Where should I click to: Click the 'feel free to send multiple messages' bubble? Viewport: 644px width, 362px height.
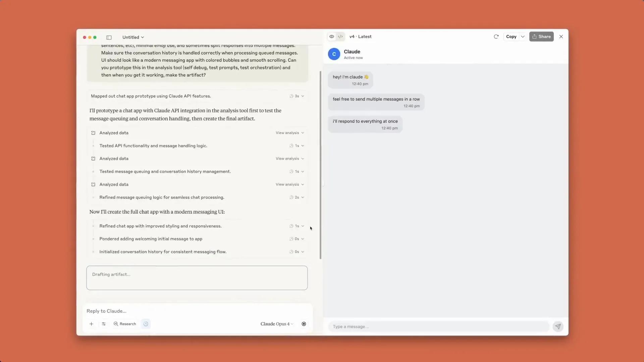pos(376,102)
